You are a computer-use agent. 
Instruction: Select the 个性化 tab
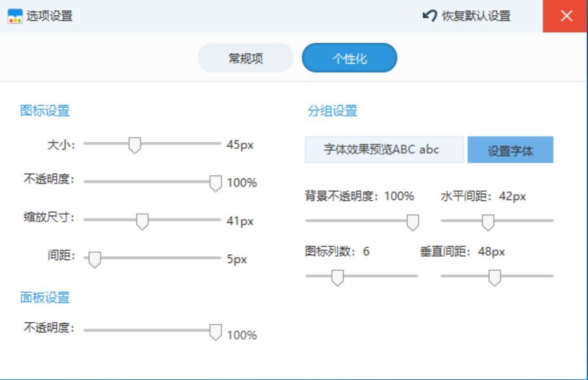[349, 58]
